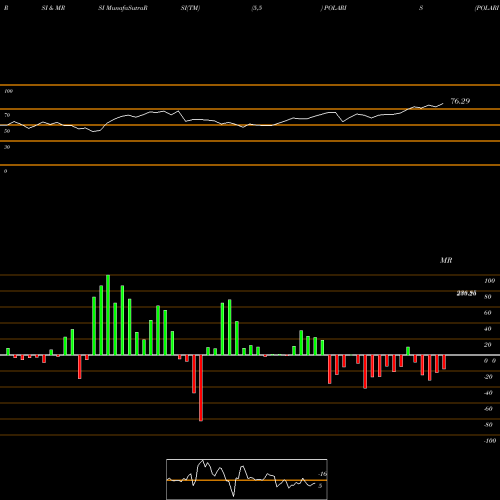Click the 50 level label on RSI axis
Viewport: 500px width, 500px height.
[x=7, y=131]
